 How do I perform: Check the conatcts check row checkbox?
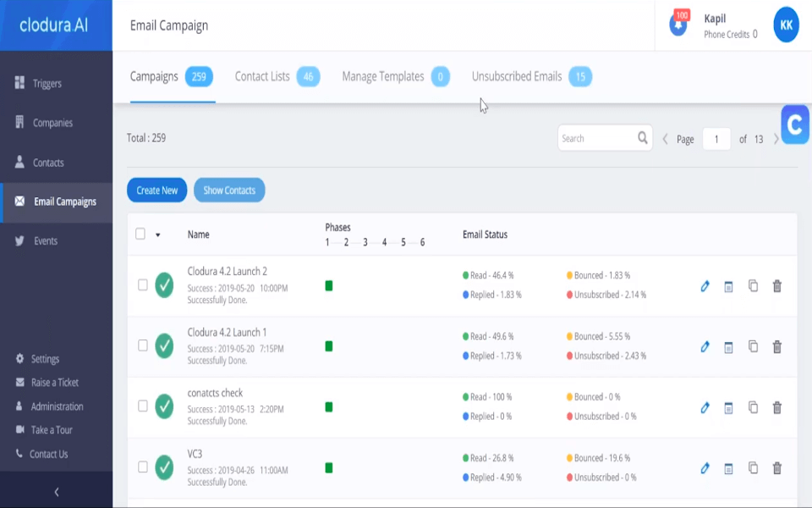pyautogui.click(x=142, y=406)
